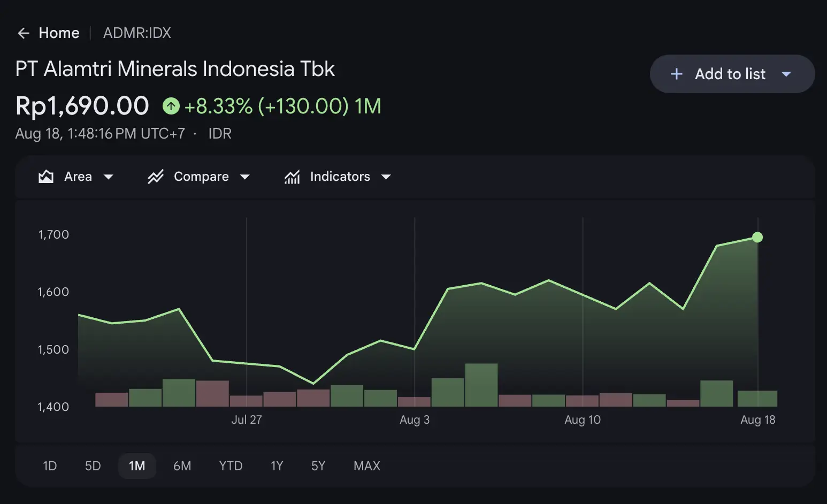Viewport: 827px width, 504px height.
Task: Click the last volume bar under Aug 18
Action: pos(757,399)
